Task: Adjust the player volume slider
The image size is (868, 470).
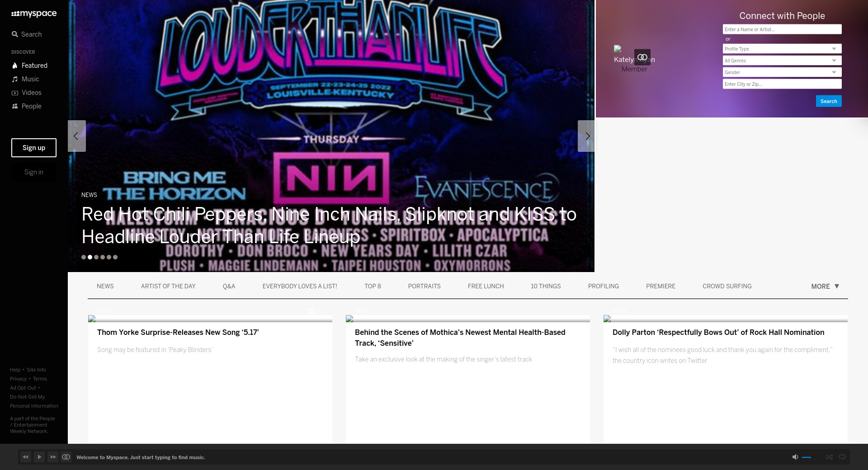Action: tap(811, 457)
